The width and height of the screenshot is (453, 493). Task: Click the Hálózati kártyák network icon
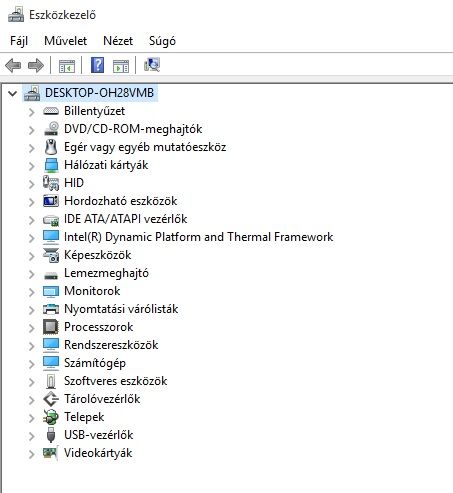tap(51, 165)
